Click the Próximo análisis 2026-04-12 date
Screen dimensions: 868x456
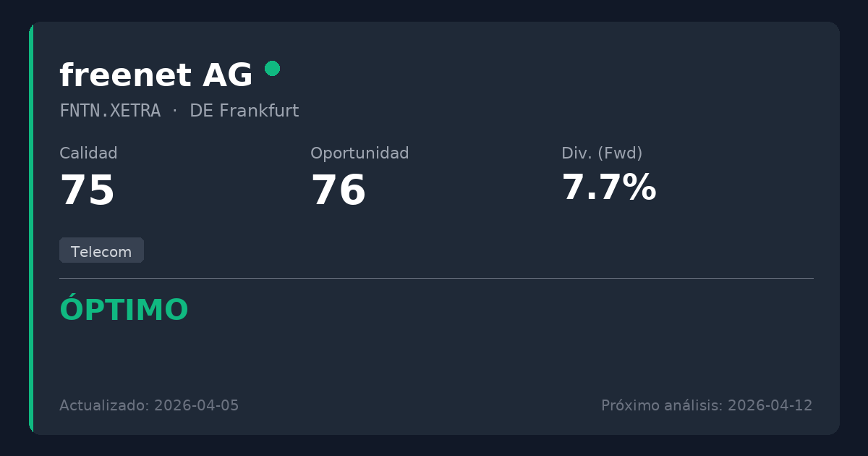point(707,405)
